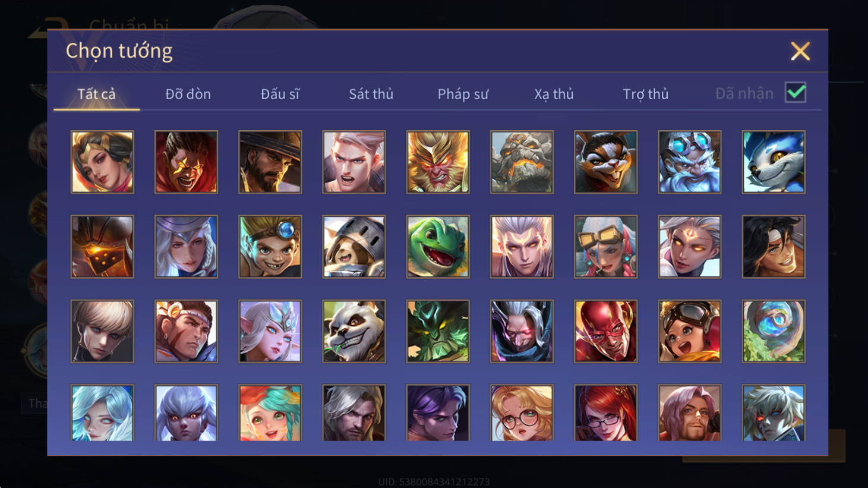Image resolution: width=868 pixels, height=488 pixels.
Task: Pick the rock golem hero portrait
Action: [x=522, y=162]
